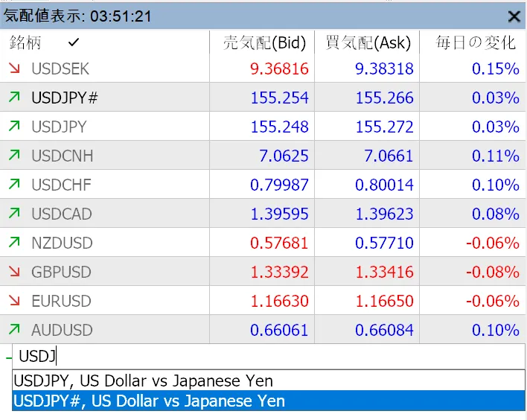Click the USDCNH daily change 0.11%
This screenshot has height=420, width=527.
click(x=496, y=156)
